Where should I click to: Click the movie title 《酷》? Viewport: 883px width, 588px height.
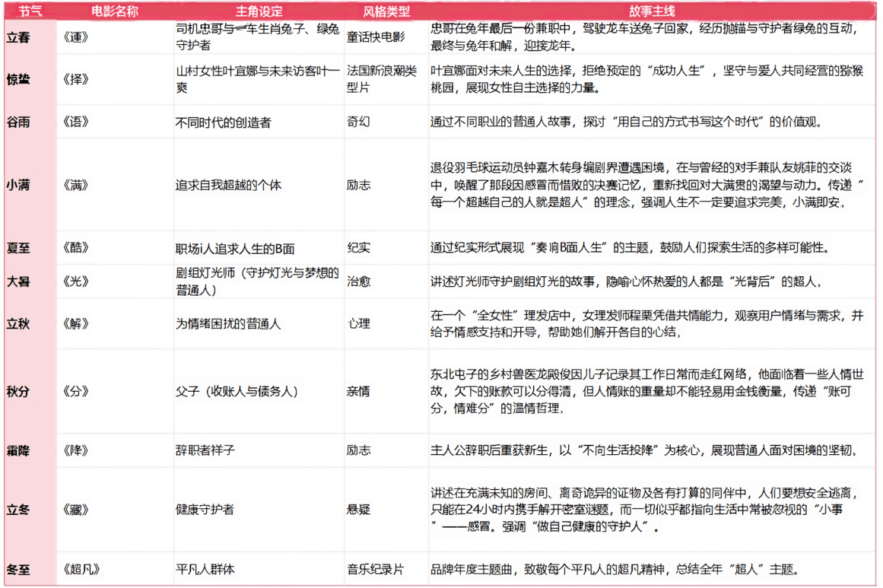pyautogui.click(x=75, y=247)
